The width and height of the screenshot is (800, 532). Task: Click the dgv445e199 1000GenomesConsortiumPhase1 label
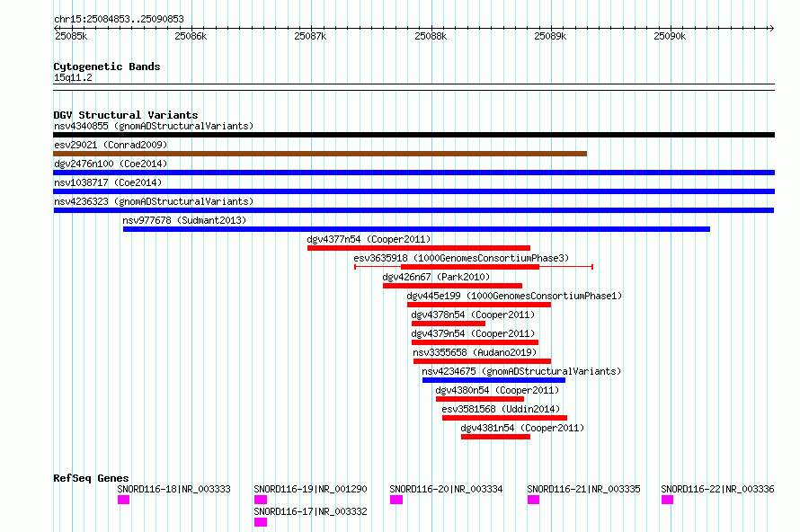[x=514, y=296]
